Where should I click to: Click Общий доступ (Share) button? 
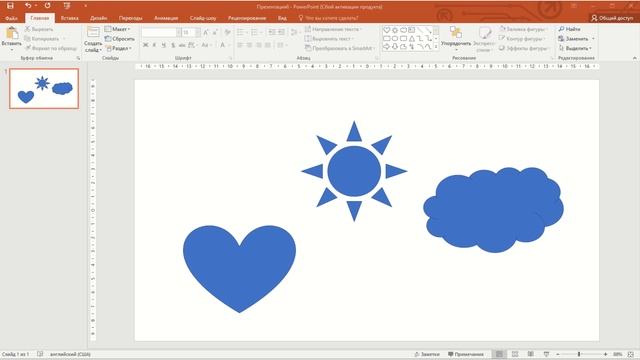pyautogui.click(x=613, y=18)
